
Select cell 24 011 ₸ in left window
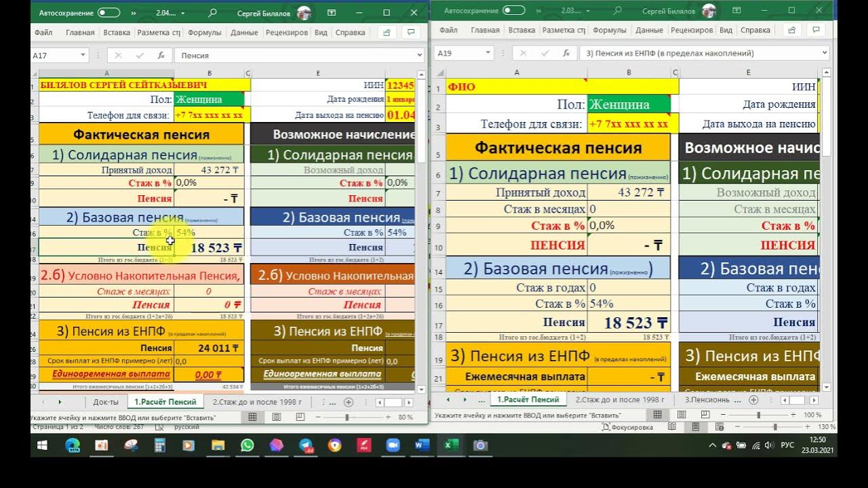click(209, 348)
